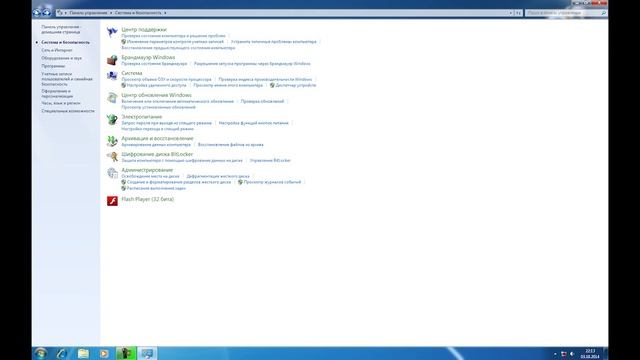This screenshot has height=360, width=640.
Task: Click the Брандмауэр Windows brick wall icon
Action: tap(112, 60)
